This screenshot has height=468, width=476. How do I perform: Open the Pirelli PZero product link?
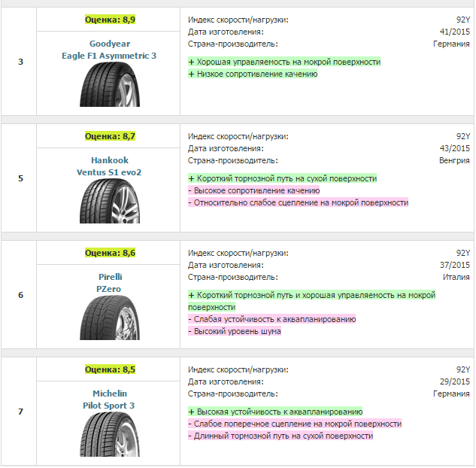point(110,282)
